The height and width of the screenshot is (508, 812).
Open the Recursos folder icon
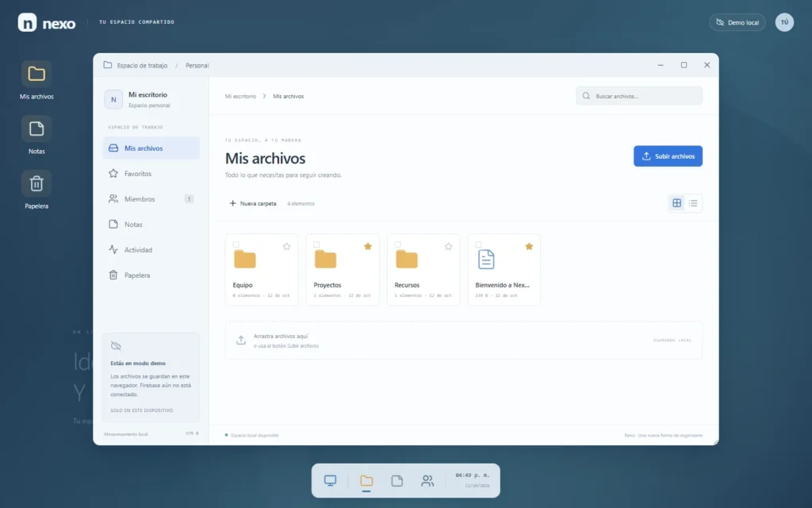(407, 260)
